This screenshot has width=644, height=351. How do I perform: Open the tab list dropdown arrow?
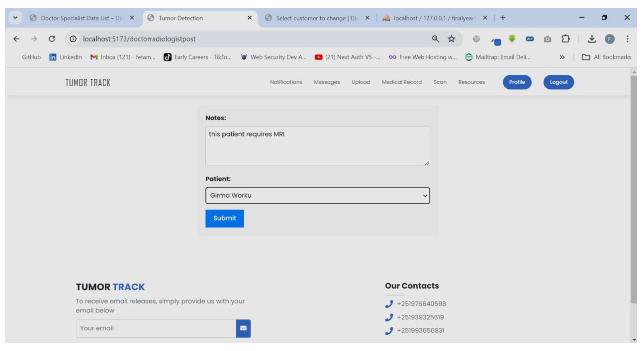15,18
